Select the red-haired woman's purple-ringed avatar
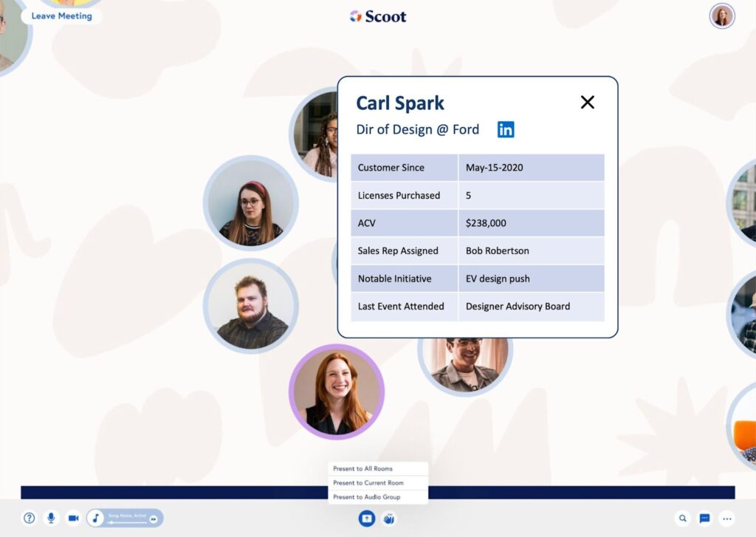Viewport: 756px width, 537px height. [x=337, y=391]
